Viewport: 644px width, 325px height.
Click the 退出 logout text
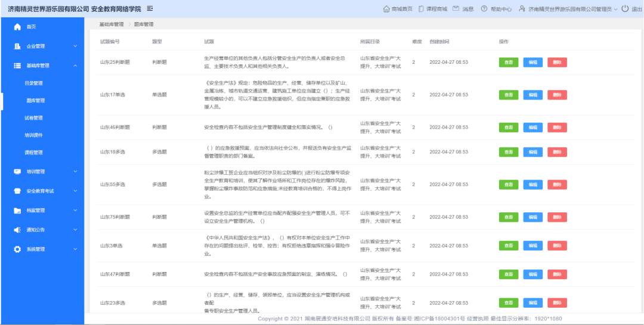[x=636, y=9]
